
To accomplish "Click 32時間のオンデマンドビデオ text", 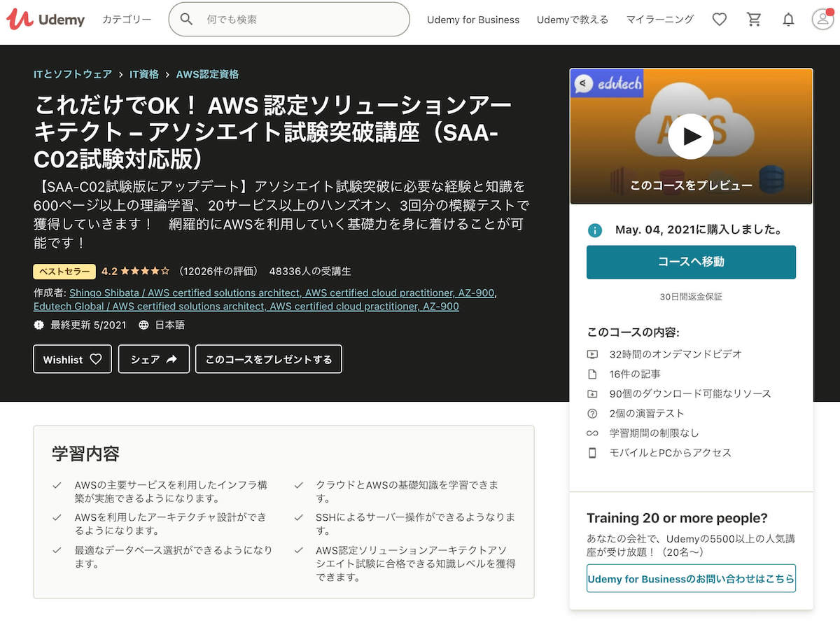I will point(675,354).
